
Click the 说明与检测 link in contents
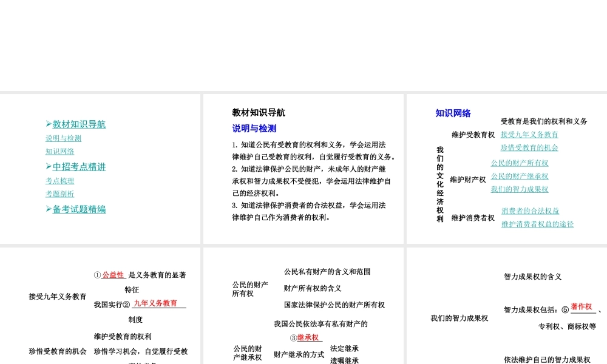point(64,138)
